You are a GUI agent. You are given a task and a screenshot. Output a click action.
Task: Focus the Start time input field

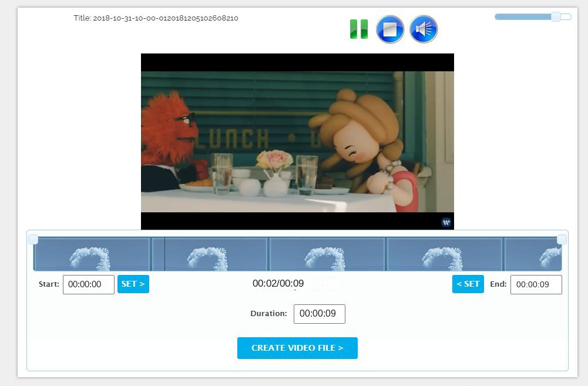pos(89,284)
